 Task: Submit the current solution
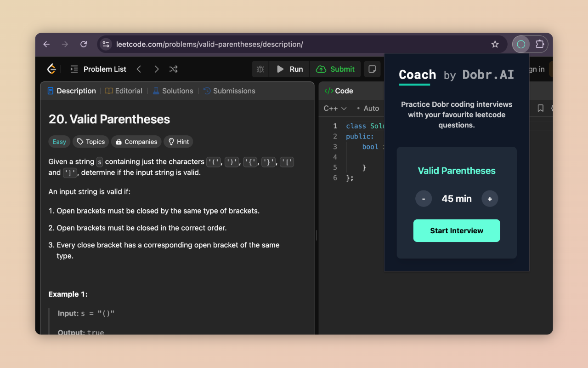335,69
